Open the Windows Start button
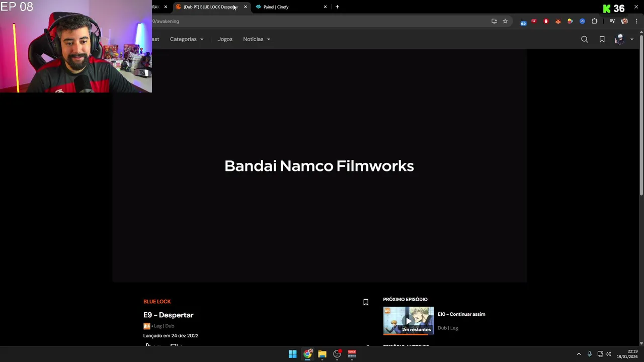The width and height of the screenshot is (644, 362). tap(292, 354)
